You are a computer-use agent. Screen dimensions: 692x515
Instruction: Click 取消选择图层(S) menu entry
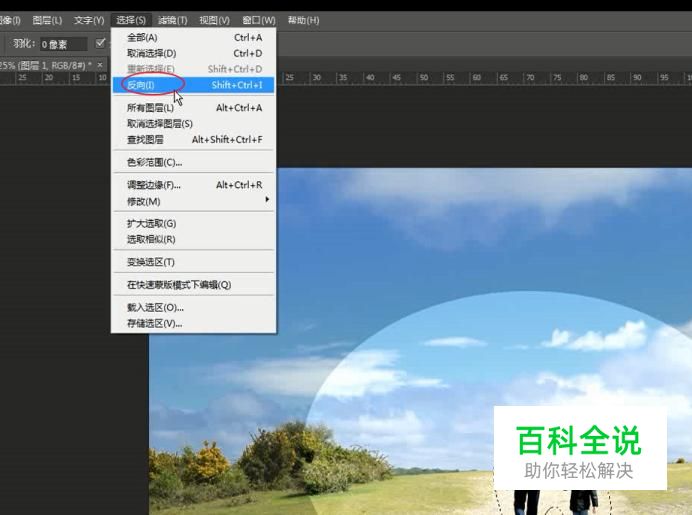pos(160,124)
